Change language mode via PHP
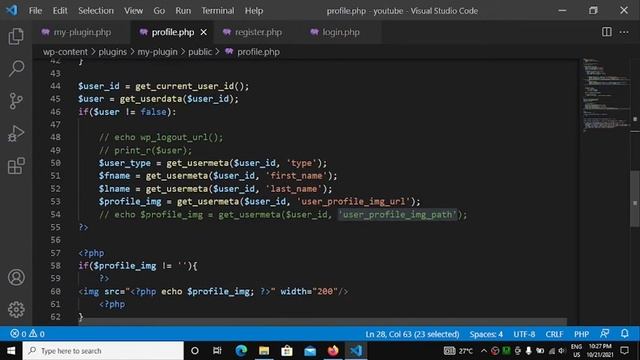640x360 pixels. tap(581, 334)
